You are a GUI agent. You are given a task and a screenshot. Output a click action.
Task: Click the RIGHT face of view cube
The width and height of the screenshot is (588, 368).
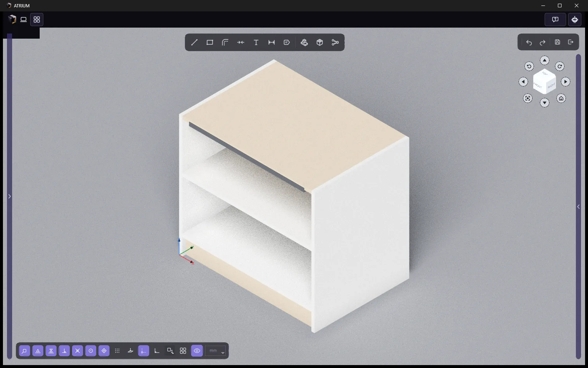point(551,86)
